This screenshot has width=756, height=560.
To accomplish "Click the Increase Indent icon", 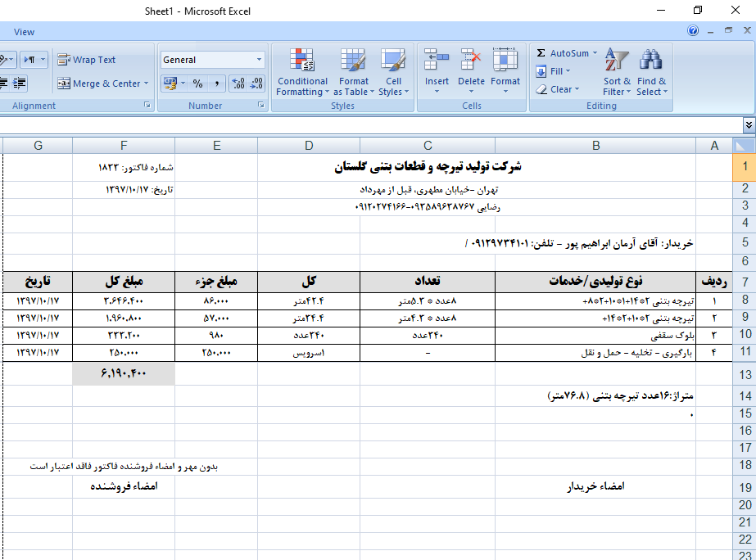I will click(20, 84).
